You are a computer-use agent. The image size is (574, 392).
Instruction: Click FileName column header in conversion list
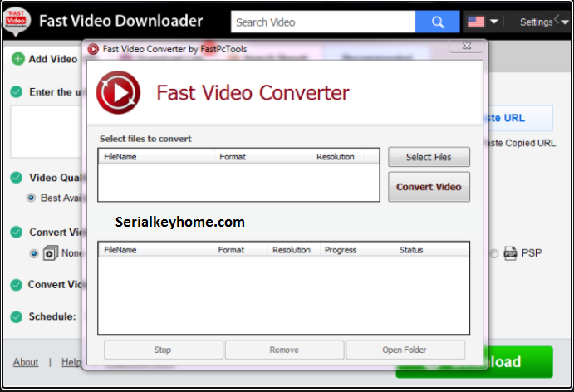click(x=156, y=250)
